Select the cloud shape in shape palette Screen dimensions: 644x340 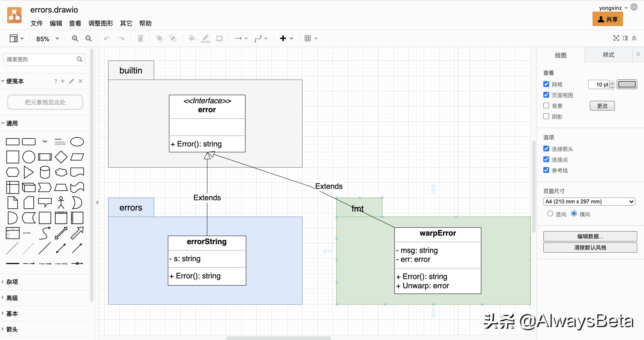point(61,172)
